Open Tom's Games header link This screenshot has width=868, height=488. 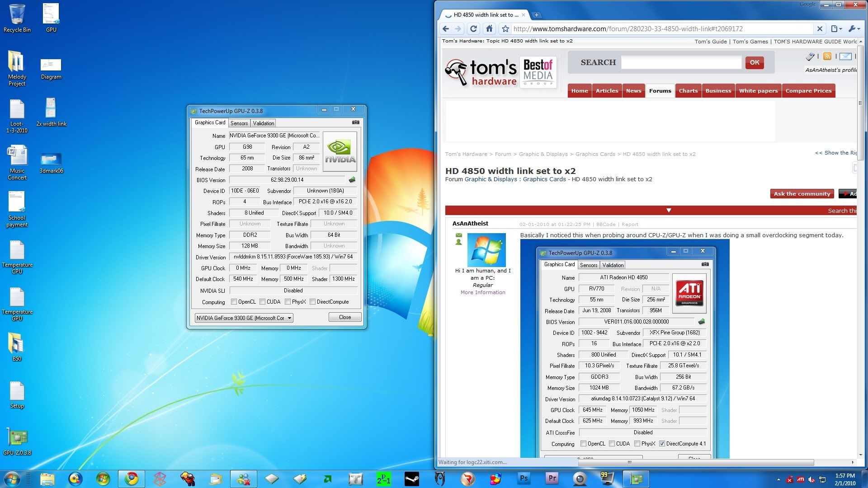pyautogui.click(x=750, y=42)
